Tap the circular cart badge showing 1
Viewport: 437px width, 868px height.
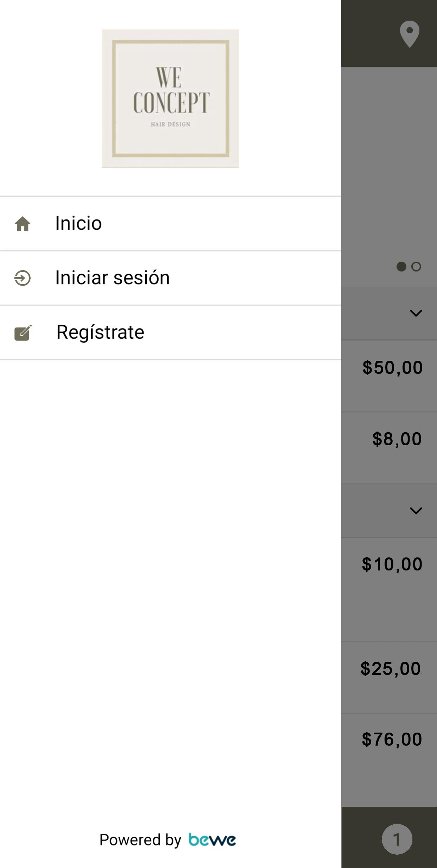click(397, 839)
